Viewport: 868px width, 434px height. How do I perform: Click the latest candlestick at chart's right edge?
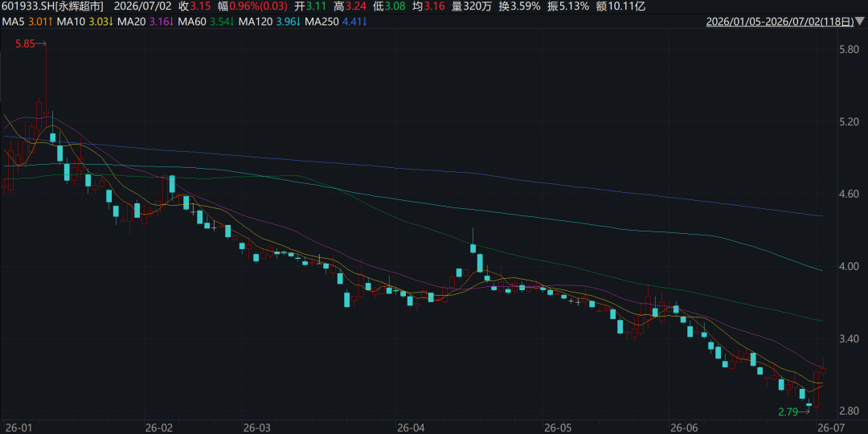[823, 371]
